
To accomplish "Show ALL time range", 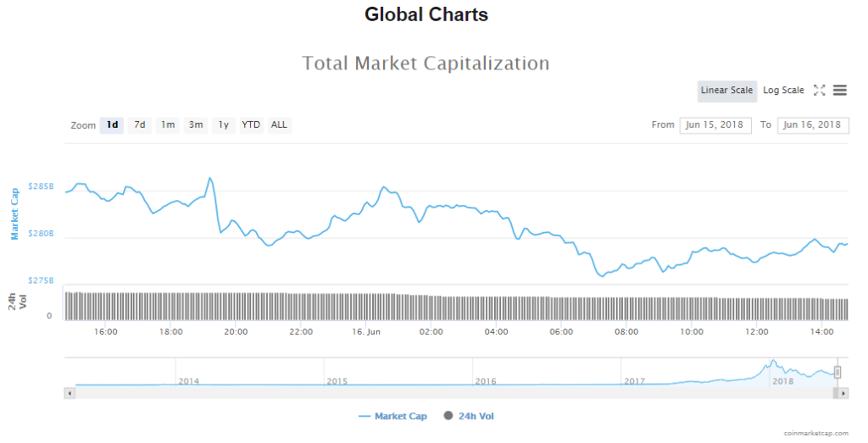I will click(x=279, y=125).
